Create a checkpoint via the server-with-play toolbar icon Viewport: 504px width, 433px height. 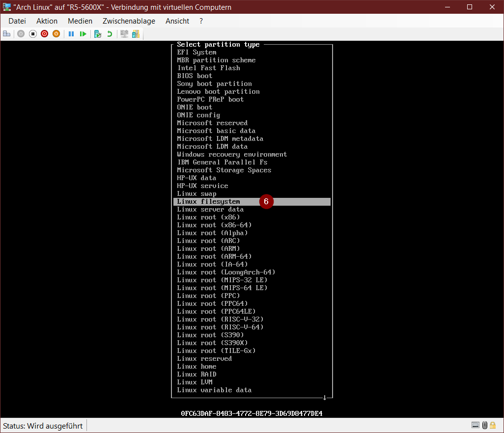[x=98, y=34]
